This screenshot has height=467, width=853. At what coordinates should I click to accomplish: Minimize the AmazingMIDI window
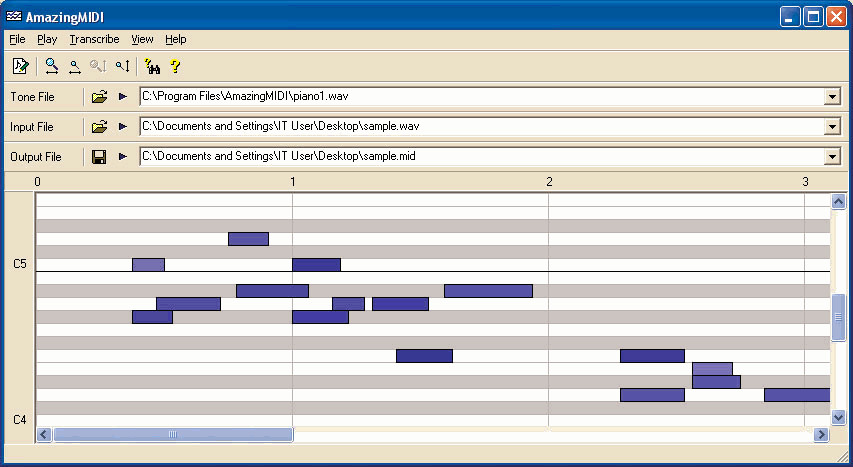(x=790, y=17)
